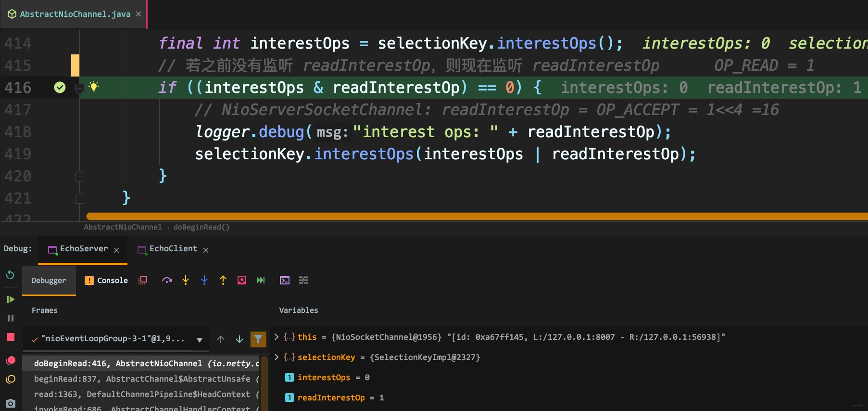
Task: Expand the selectionKey variable node
Action: pos(277,357)
